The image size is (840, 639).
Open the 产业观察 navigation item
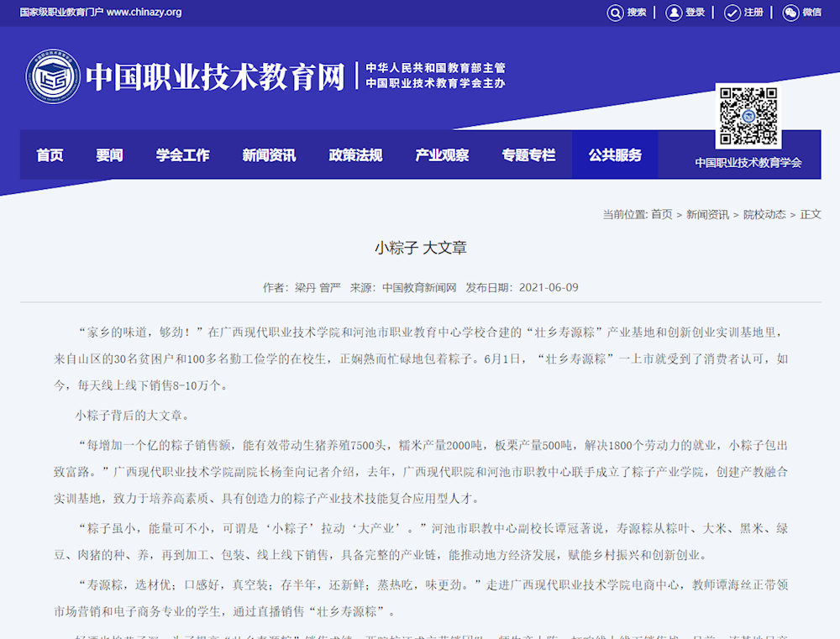pyautogui.click(x=442, y=155)
